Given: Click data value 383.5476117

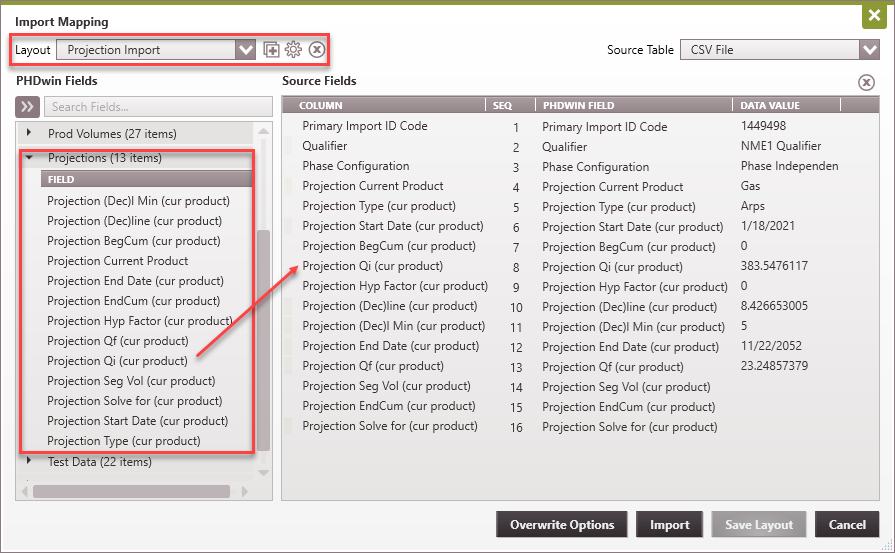Looking at the screenshot, I should (774, 265).
